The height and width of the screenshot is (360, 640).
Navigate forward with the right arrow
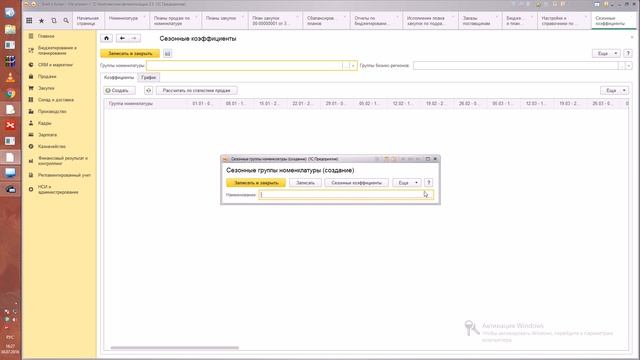coord(134,38)
